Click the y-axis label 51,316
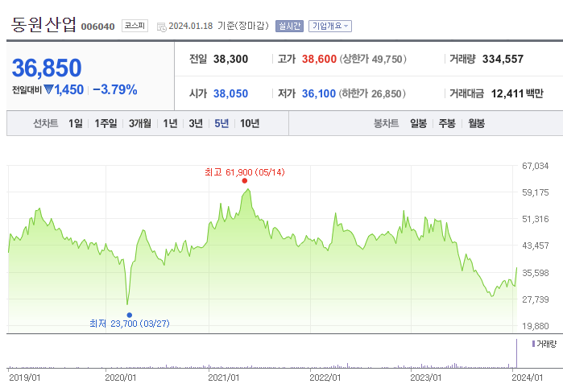This screenshot has width=563, height=392. pos(535,219)
